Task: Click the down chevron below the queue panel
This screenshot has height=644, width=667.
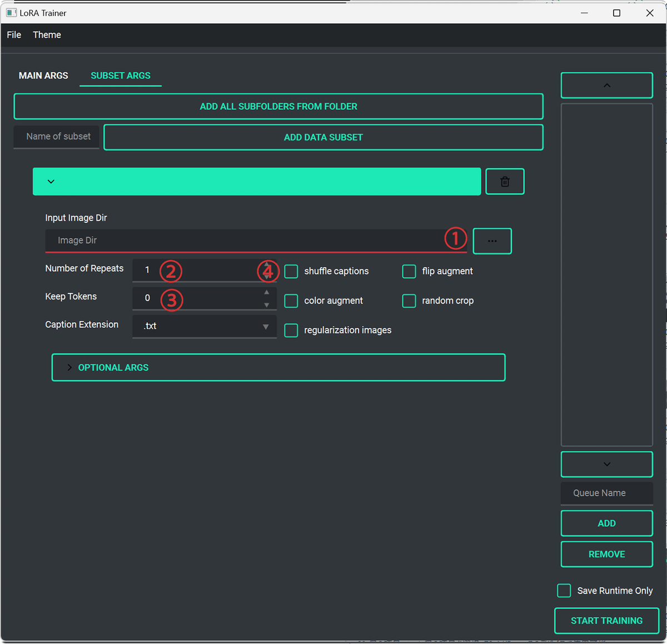Action: 606,465
